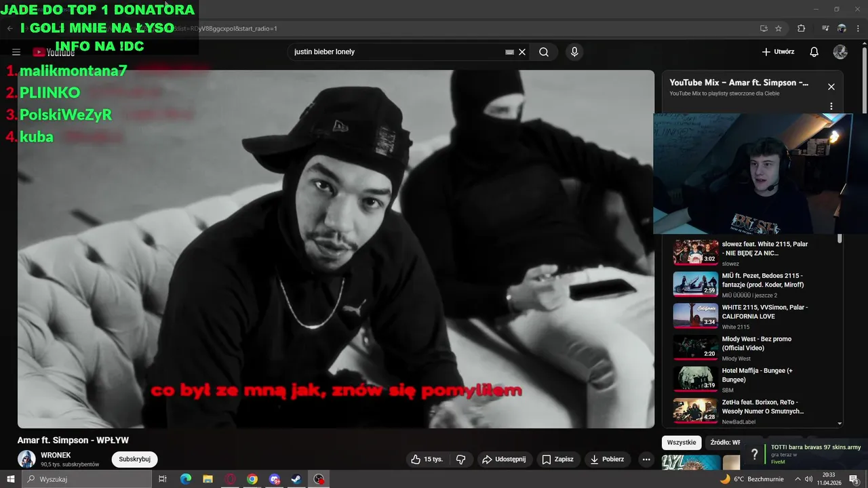Switch to Google Chrome on the taskbar

(252, 479)
